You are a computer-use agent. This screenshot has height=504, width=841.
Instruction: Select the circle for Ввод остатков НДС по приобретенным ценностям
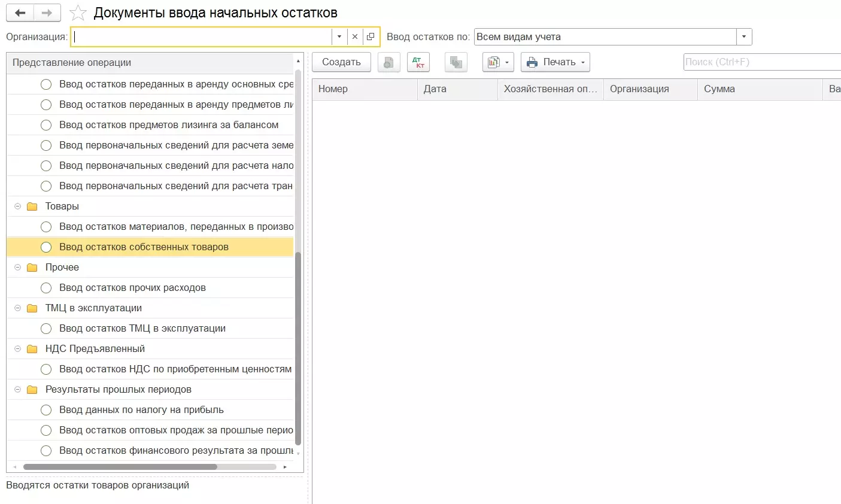46,369
